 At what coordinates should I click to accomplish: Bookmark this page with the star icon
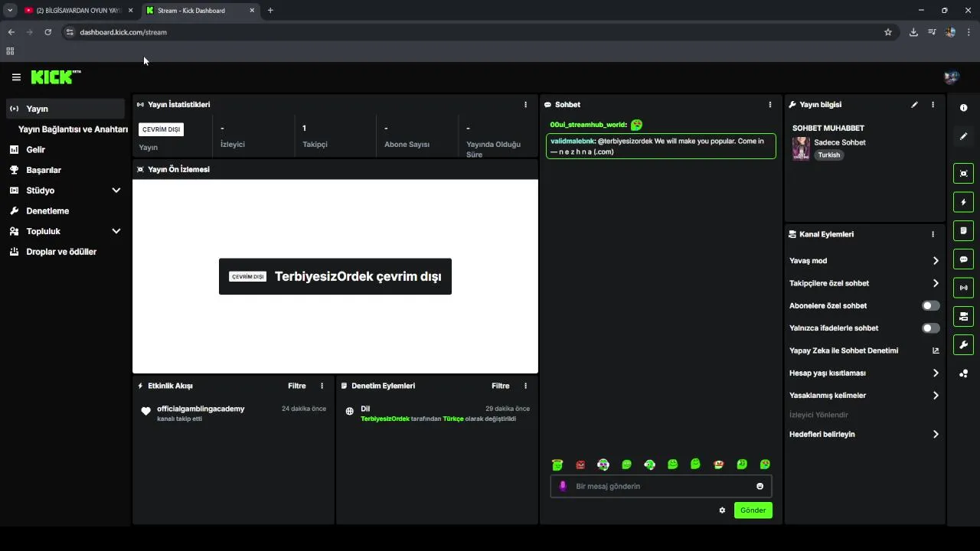click(x=888, y=32)
